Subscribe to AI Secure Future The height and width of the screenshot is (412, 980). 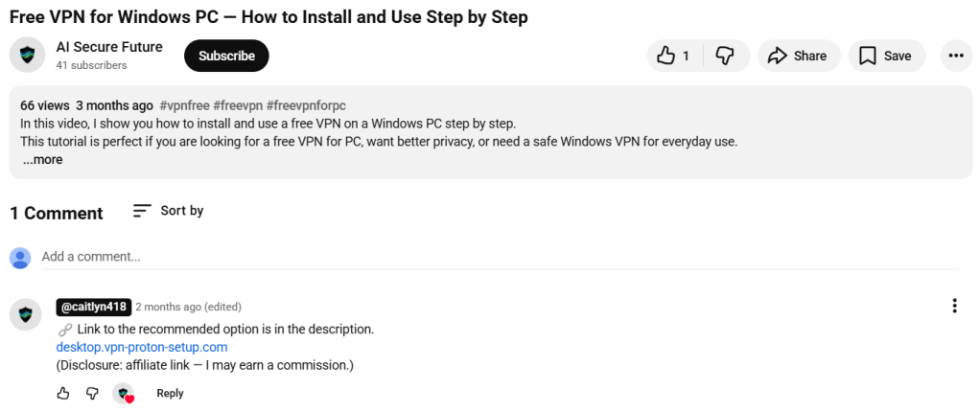coord(226,56)
